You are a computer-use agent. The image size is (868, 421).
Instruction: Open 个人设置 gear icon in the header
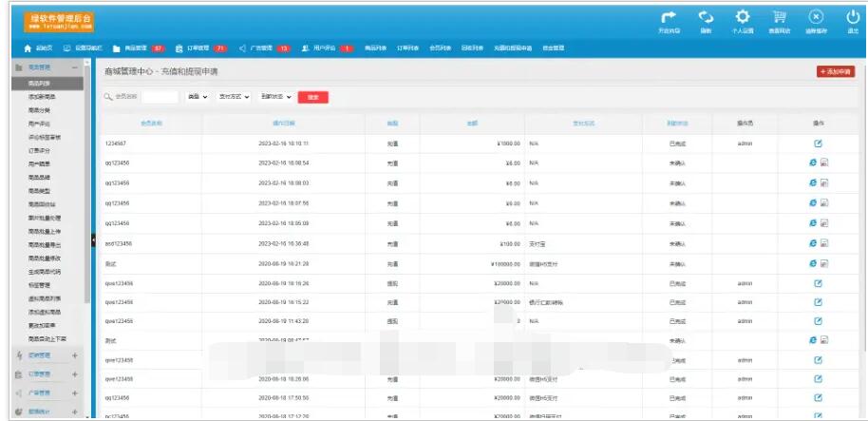[742, 18]
